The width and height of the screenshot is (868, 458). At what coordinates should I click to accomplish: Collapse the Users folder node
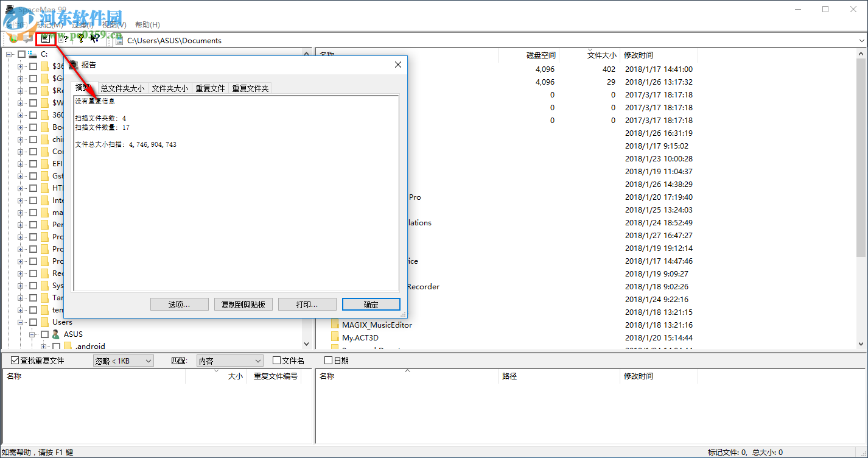[21, 322]
